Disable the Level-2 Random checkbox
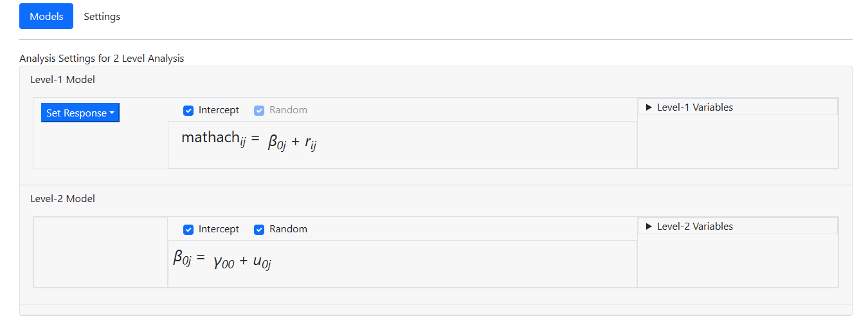The height and width of the screenshot is (334, 868). (259, 229)
